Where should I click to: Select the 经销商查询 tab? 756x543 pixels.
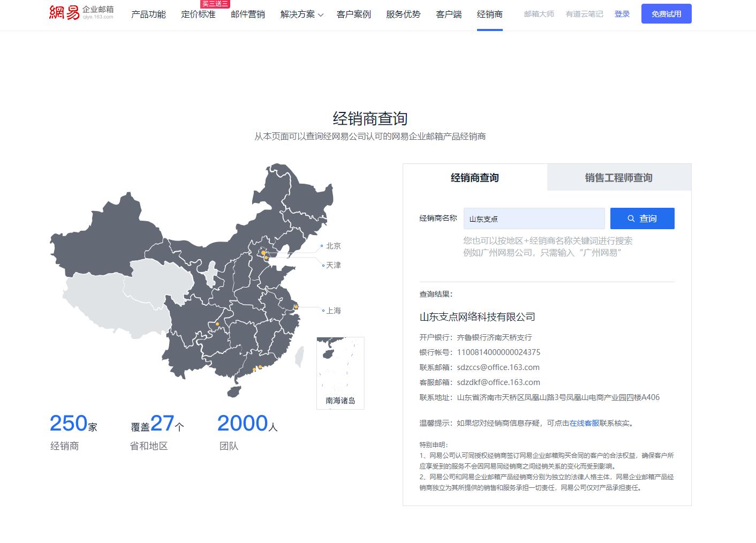coord(474,177)
